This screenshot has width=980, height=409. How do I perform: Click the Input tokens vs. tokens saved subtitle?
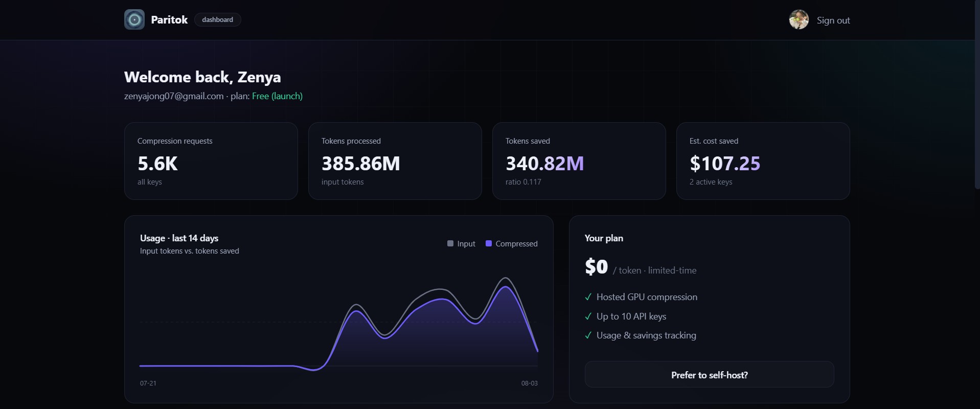(190, 251)
